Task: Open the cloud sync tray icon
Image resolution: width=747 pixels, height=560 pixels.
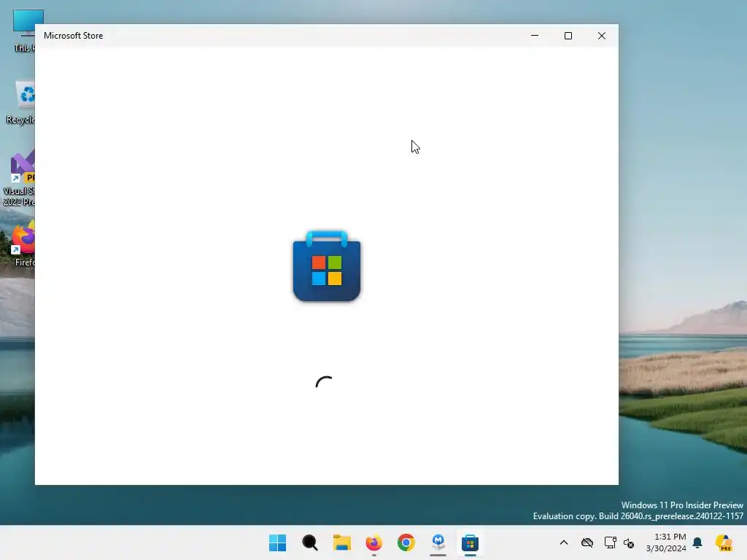Action: pyautogui.click(x=587, y=542)
